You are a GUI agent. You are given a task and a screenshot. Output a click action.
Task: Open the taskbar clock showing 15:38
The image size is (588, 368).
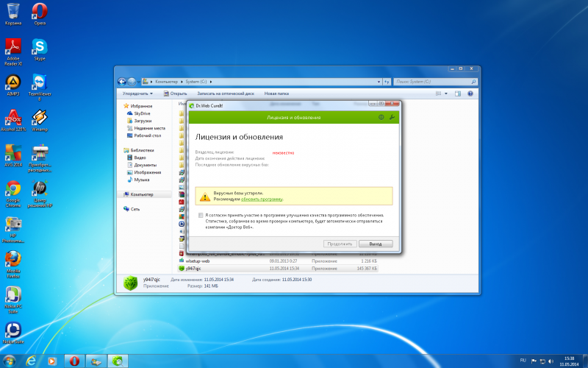[569, 361]
